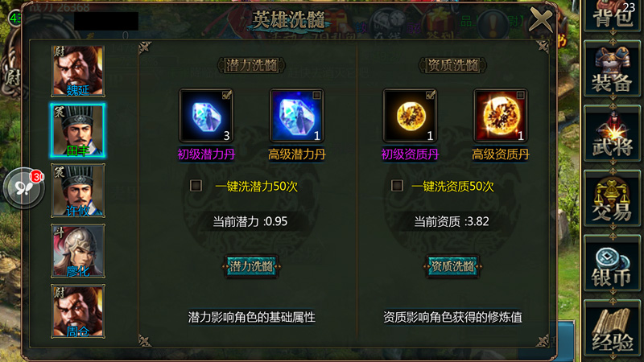
Task: Open the 武将 generals sidebar icon
Action: (x=612, y=134)
